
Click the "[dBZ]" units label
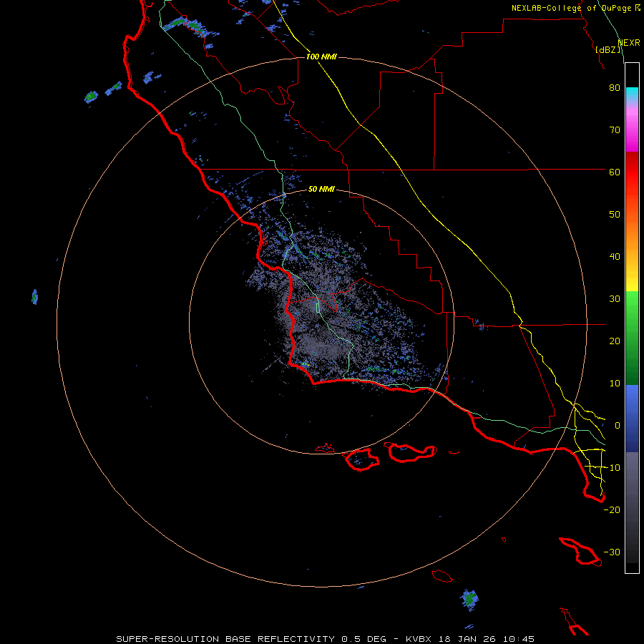point(608,49)
